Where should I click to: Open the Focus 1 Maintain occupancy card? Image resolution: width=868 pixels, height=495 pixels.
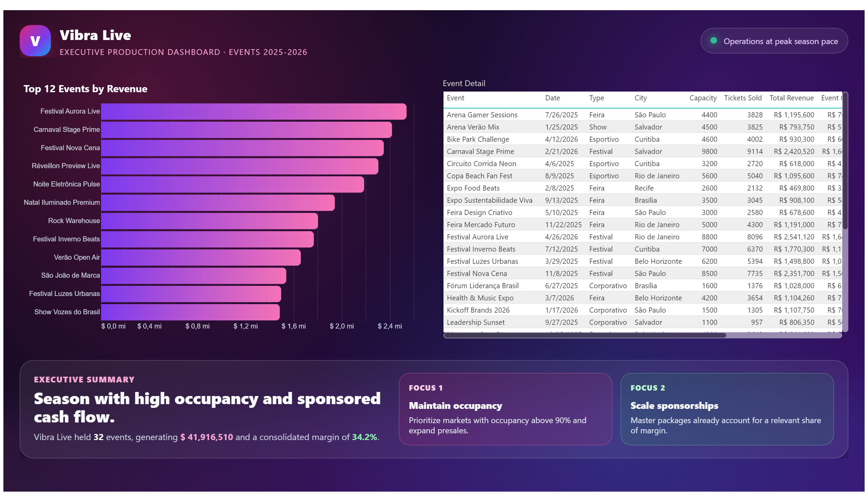click(x=505, y=409)
